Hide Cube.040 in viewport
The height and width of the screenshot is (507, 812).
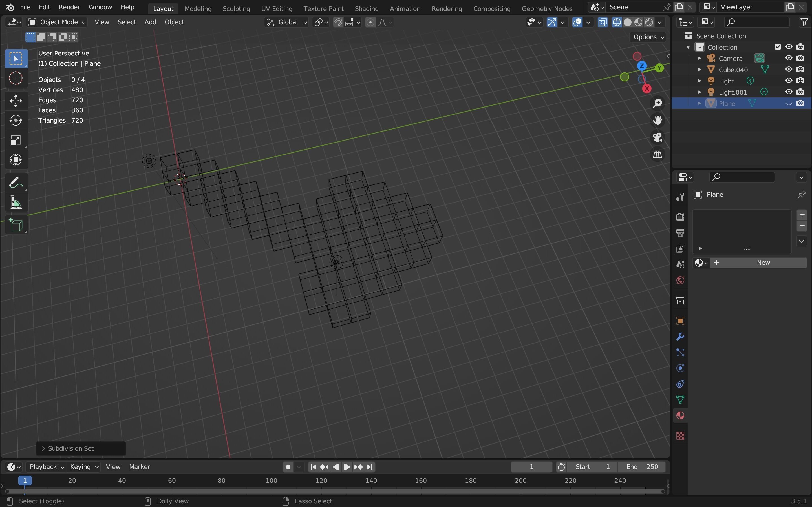pos(789,69)
